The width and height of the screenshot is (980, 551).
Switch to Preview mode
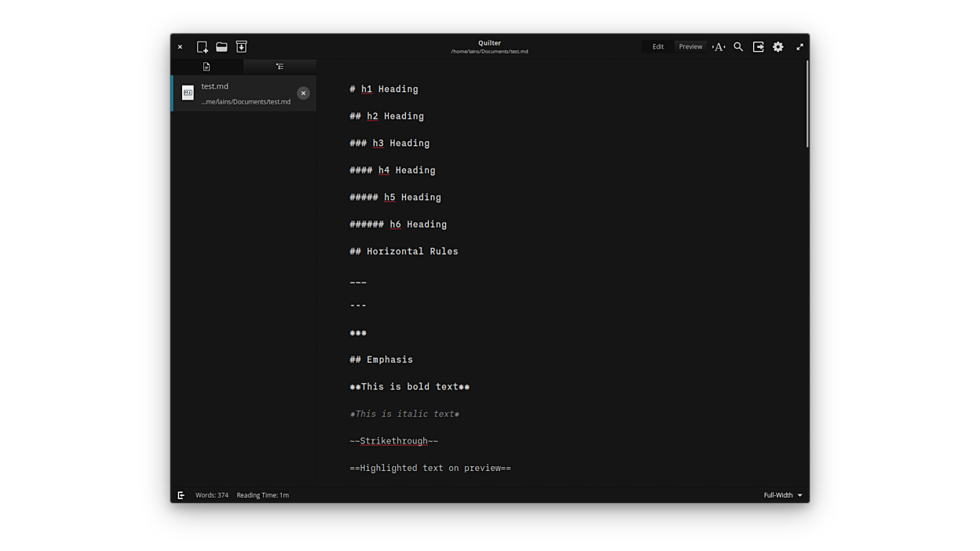tap(690, 47)
